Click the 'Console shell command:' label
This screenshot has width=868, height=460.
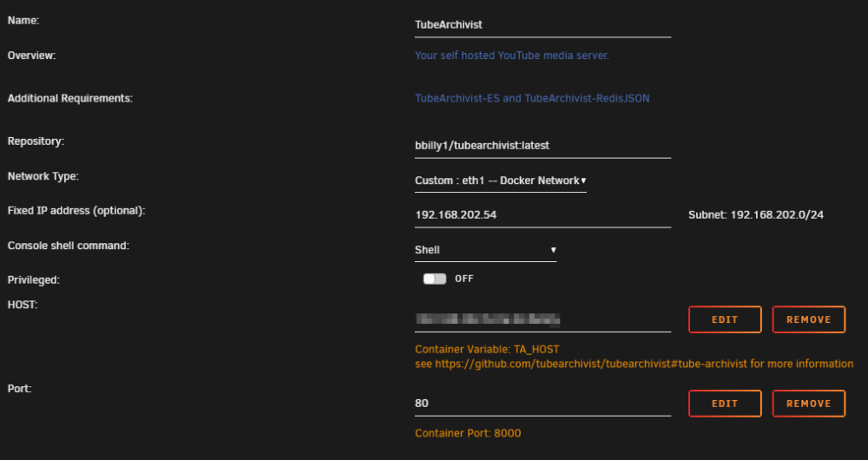click(68, 246)
